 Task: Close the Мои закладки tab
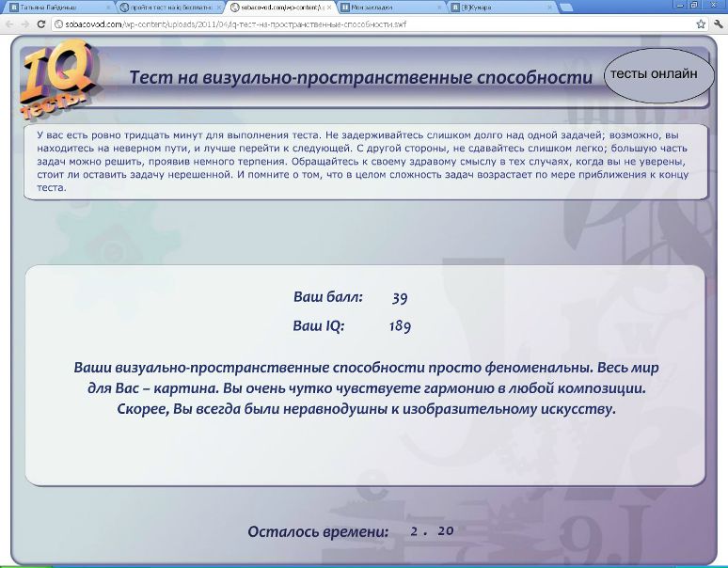(x=440, y=7)
